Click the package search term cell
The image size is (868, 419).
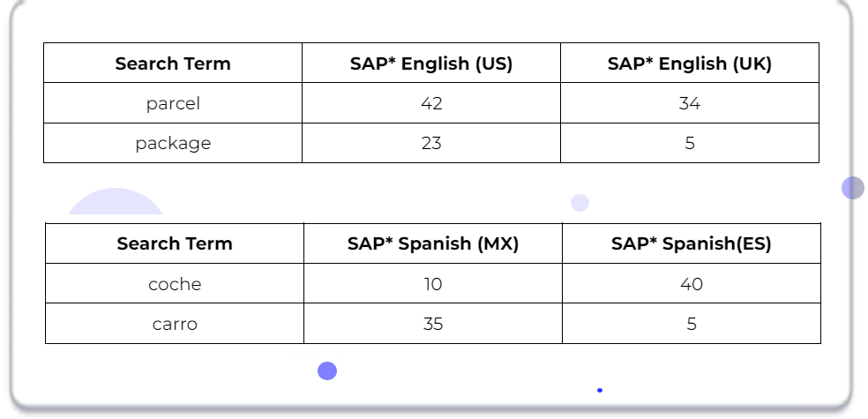coord(173,143)
